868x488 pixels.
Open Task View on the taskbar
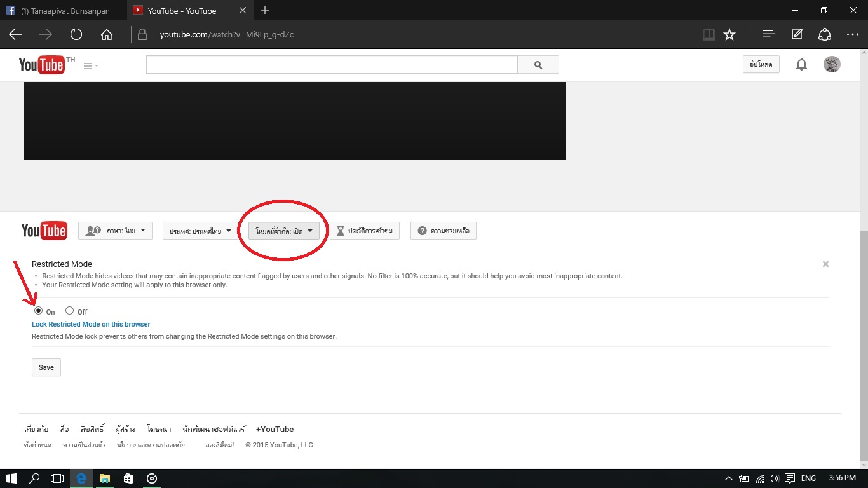[58, 478]
